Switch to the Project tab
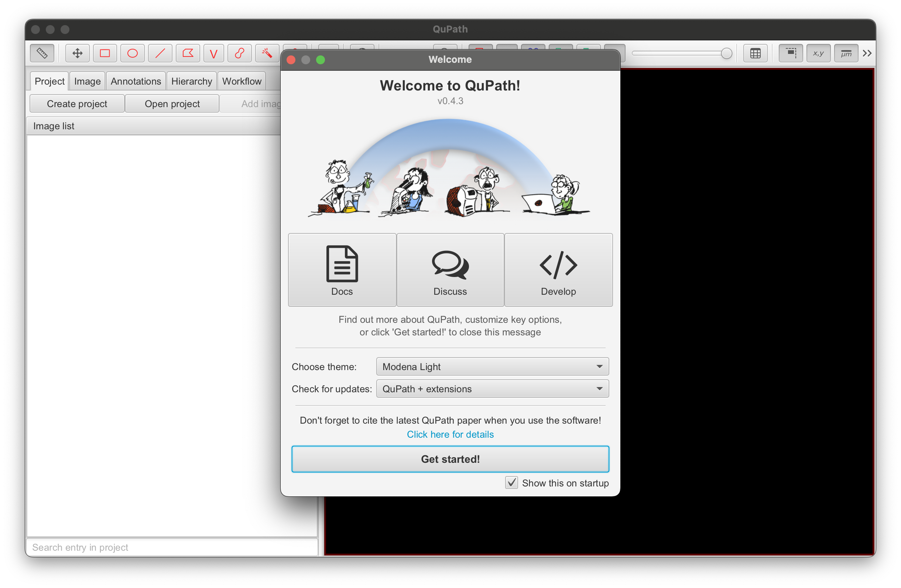Viewport: 901px width, 588px height. [49, 81]
